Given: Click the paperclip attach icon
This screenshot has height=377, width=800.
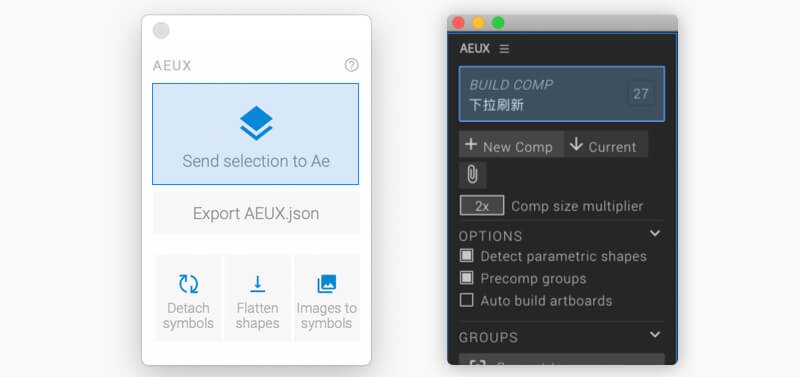Looking at the screenshot, I should (472, 175).
